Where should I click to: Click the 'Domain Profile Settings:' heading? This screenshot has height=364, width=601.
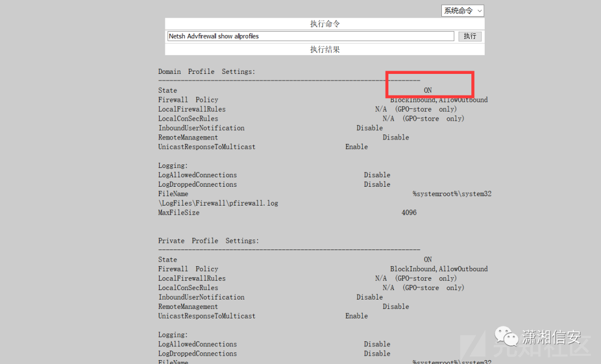(206, 72)
